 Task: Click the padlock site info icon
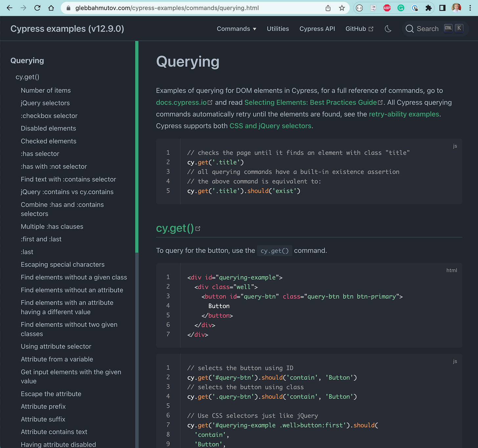pyautogui.click(x=68, y=8)
